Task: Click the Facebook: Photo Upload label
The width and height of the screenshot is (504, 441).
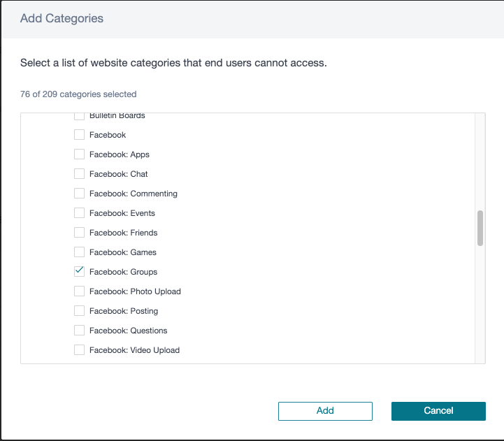Action: coord(135,291)
